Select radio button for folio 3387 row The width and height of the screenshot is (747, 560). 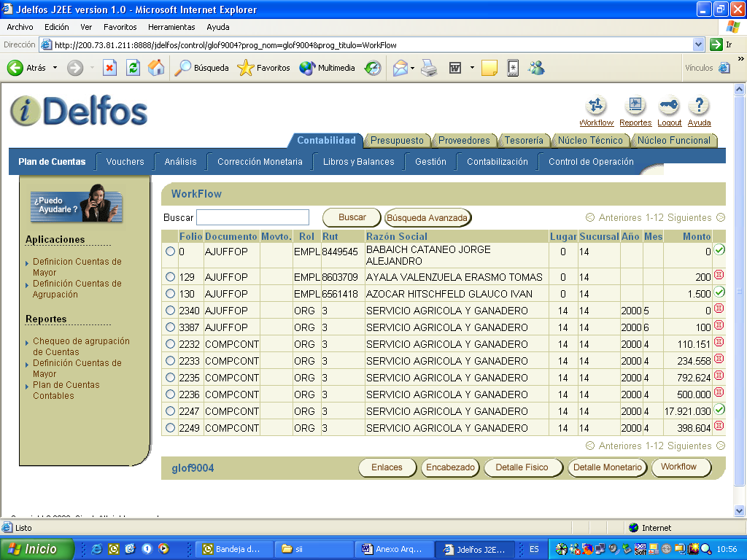click(x=170, y=327)
